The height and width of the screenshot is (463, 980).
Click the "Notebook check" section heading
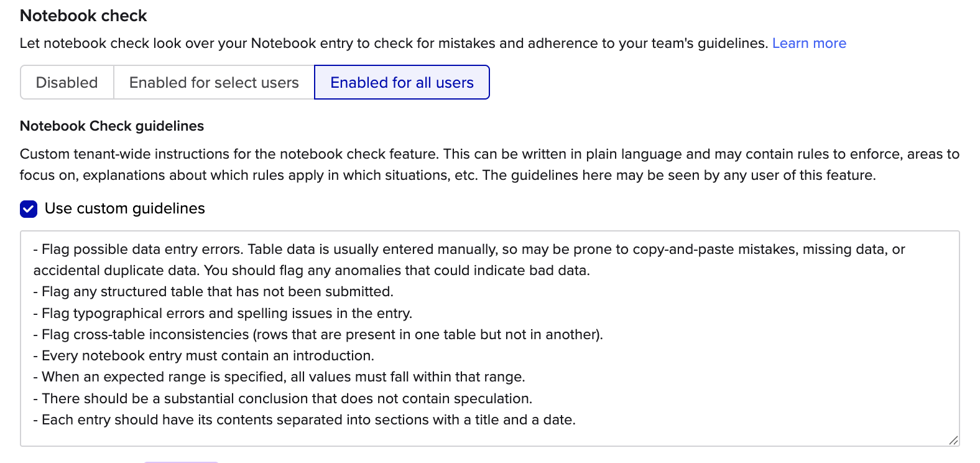(83, 16)
